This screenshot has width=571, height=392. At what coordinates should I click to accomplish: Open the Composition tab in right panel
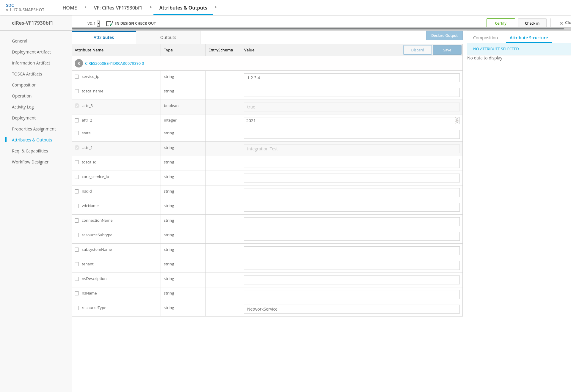tap(485, 38)
